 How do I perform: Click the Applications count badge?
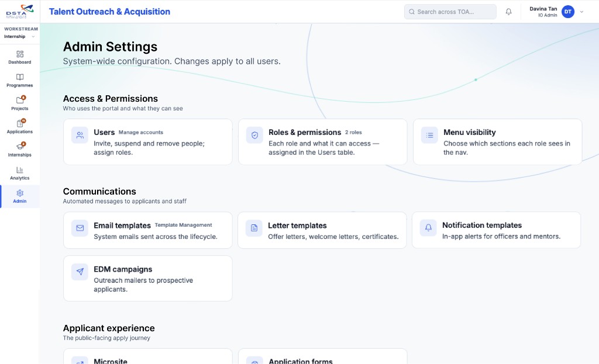coord(23,121)
